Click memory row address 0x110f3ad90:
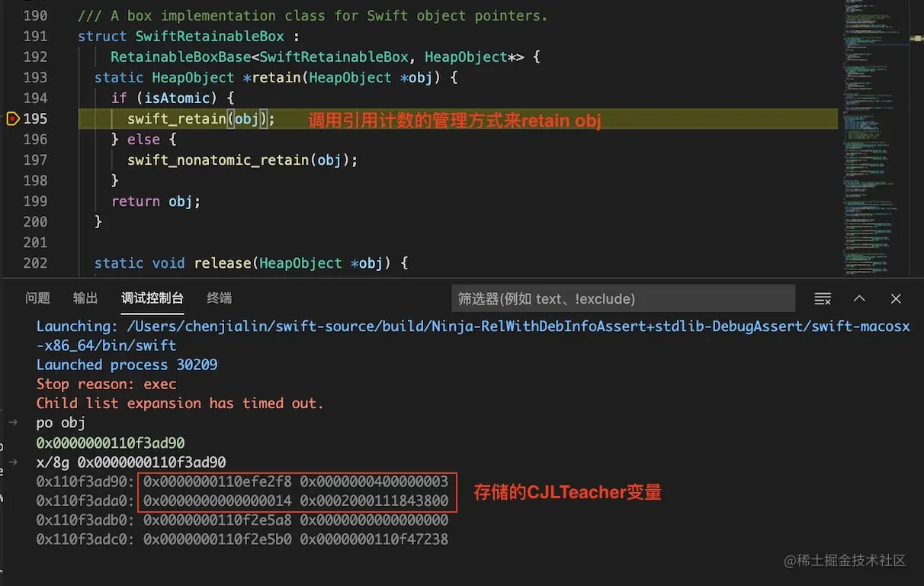924x586 pixels. [x=86, y=481]
